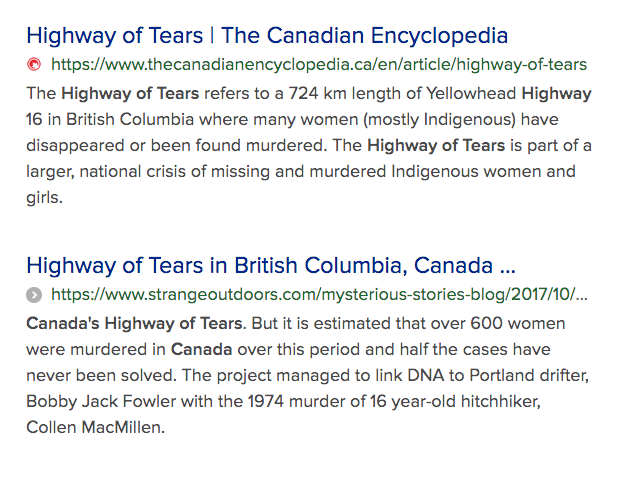Image resolution: width=636 pixels, height=483 pixels.
Task: Click 'Portland drifter' in the second snippet
Action: [x=529, y=376]
